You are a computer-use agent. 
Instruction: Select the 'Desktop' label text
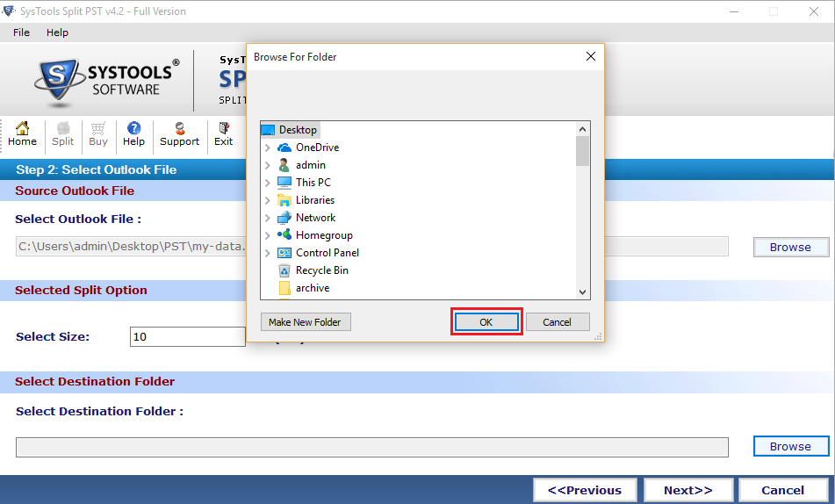pos(298,130)
